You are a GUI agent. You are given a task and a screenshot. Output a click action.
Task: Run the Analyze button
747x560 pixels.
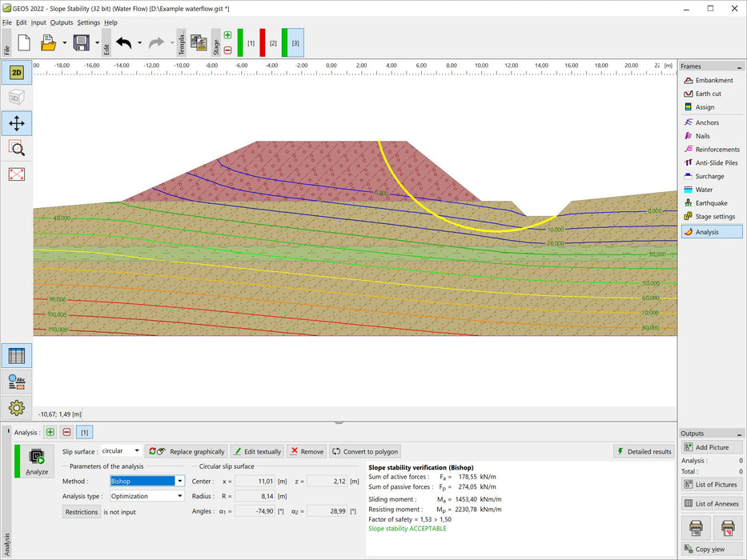(x=37, y=461)
